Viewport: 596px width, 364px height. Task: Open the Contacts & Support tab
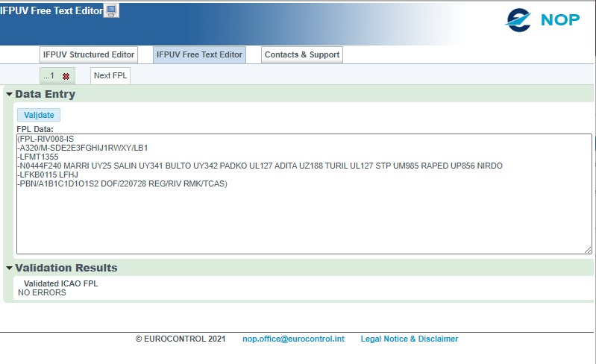click(x=302, y=54)
